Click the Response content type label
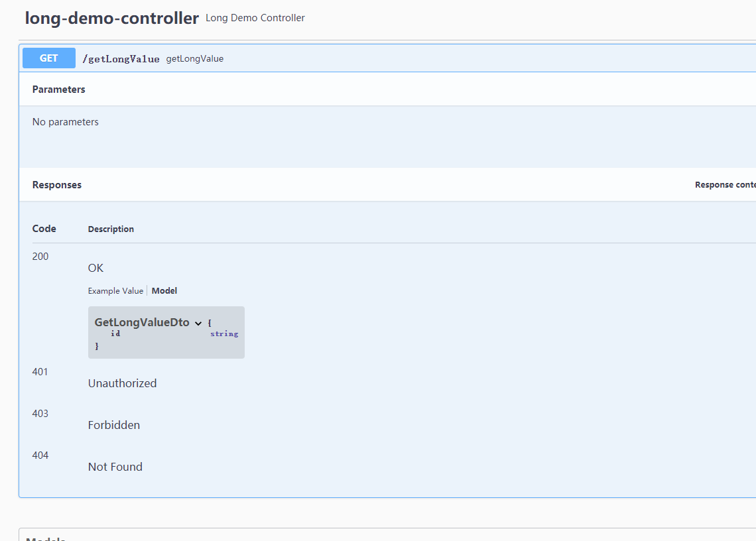Viewport: 756px width, 541px height. [725, 185]
